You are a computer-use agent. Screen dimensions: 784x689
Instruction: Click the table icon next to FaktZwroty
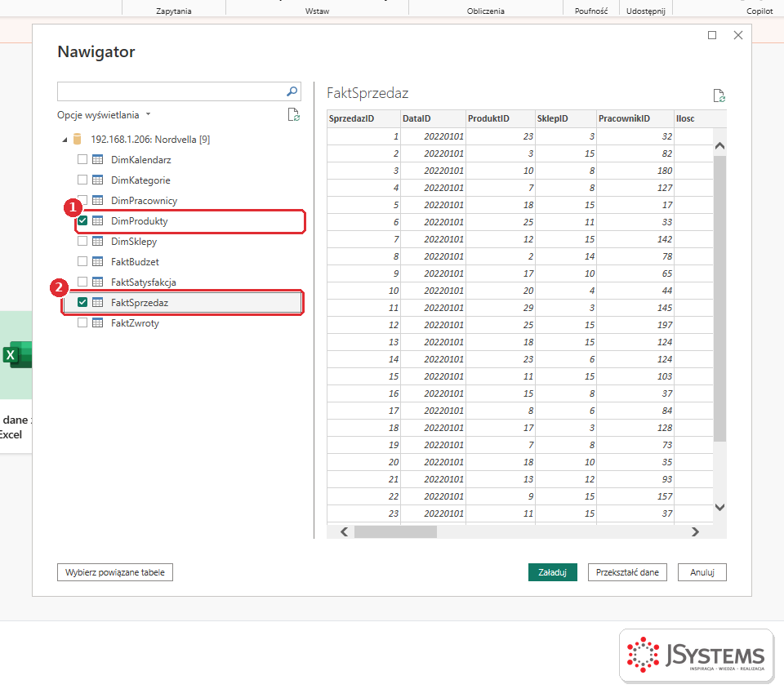(x=98, y=322)
